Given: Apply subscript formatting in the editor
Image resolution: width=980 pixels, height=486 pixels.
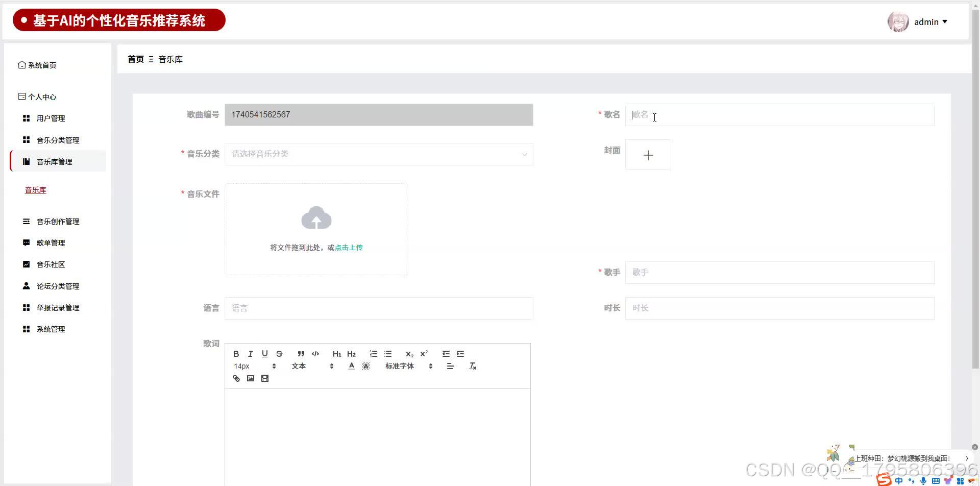Looking at the screenshot, I should pos(409,353).
